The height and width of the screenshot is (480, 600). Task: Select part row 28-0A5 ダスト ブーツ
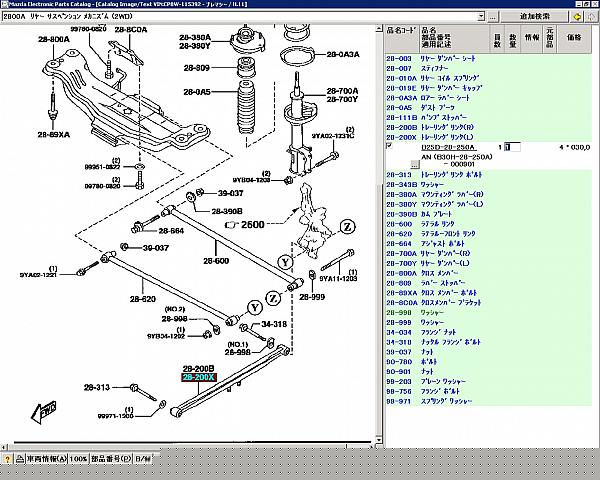[488, 108]
